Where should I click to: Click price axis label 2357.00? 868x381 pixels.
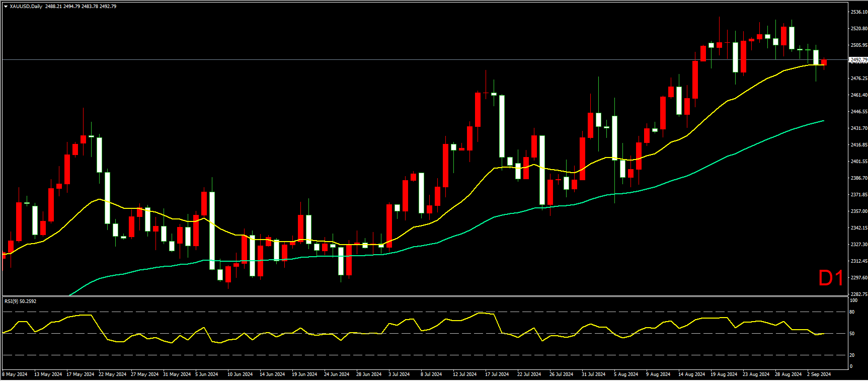point(859,211)
